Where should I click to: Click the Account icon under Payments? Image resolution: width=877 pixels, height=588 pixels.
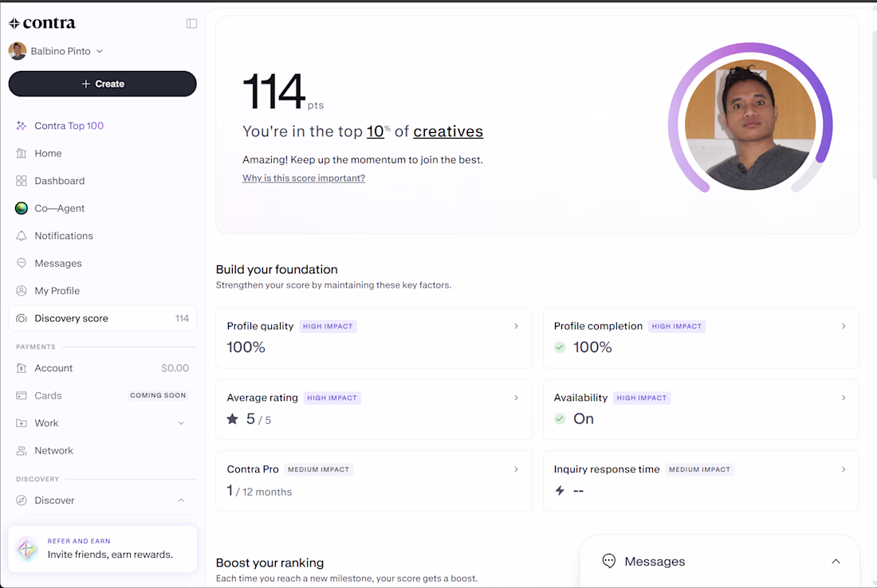22,368
